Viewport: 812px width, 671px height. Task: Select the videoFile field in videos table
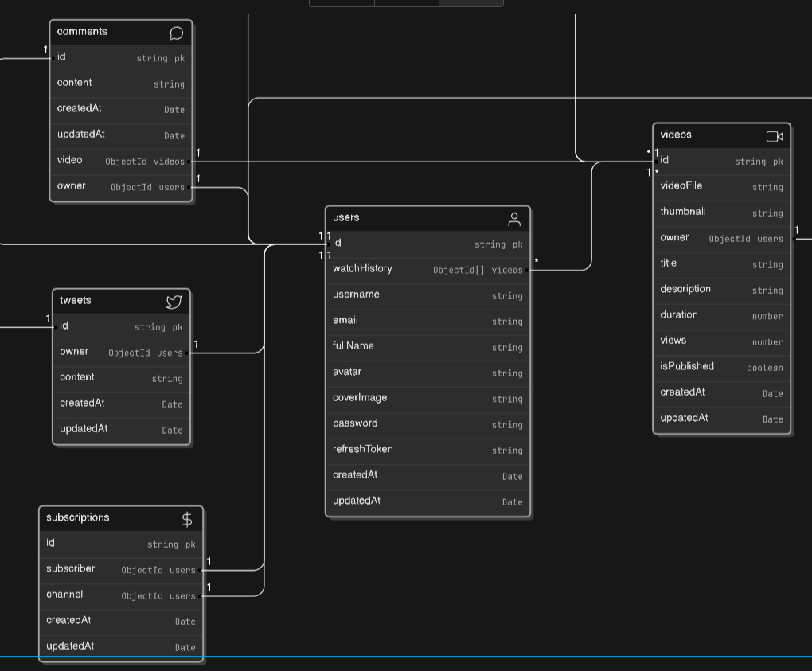(722, 187)
